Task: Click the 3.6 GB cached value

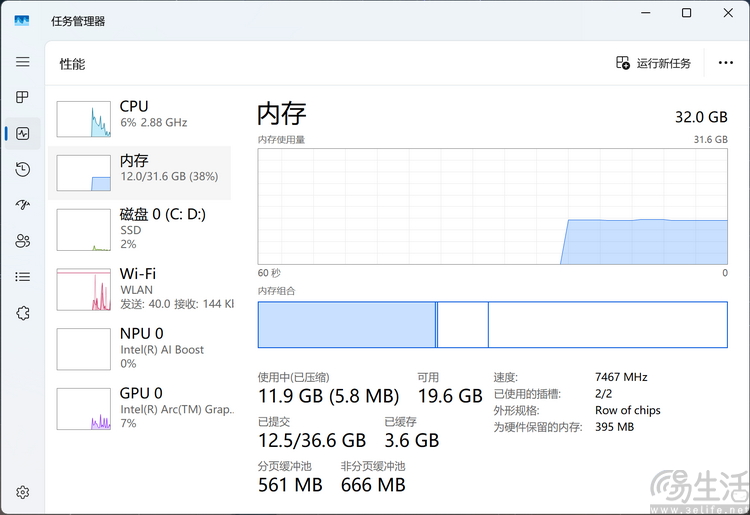Action: coord(412,440)
